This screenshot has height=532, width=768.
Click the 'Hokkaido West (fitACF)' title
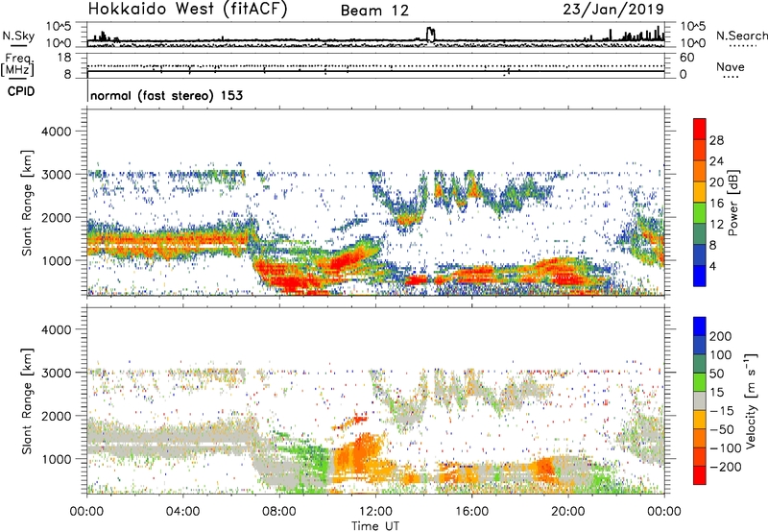(187, 9)
